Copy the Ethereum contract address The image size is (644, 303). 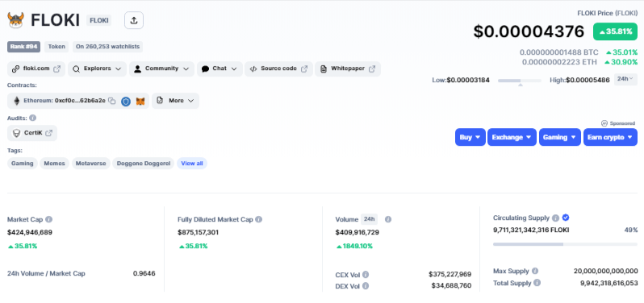(x=111, y=101)
